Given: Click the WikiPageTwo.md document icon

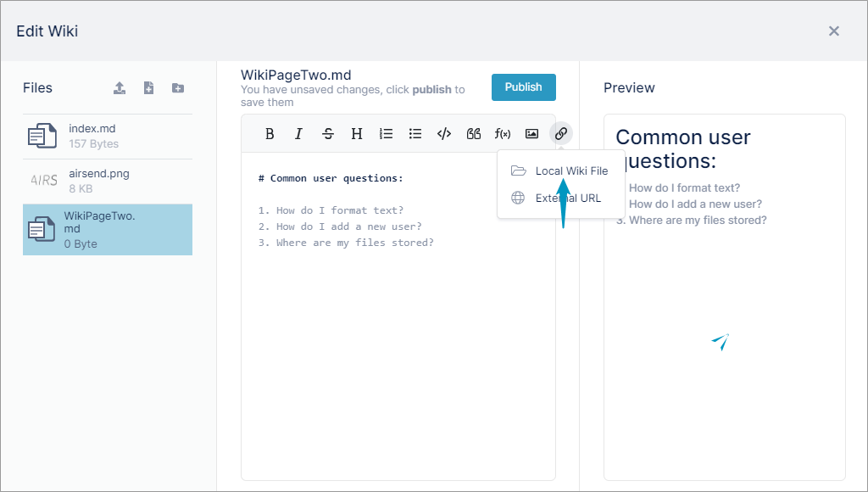Looking at the screenshot, I should click(42, 229).
